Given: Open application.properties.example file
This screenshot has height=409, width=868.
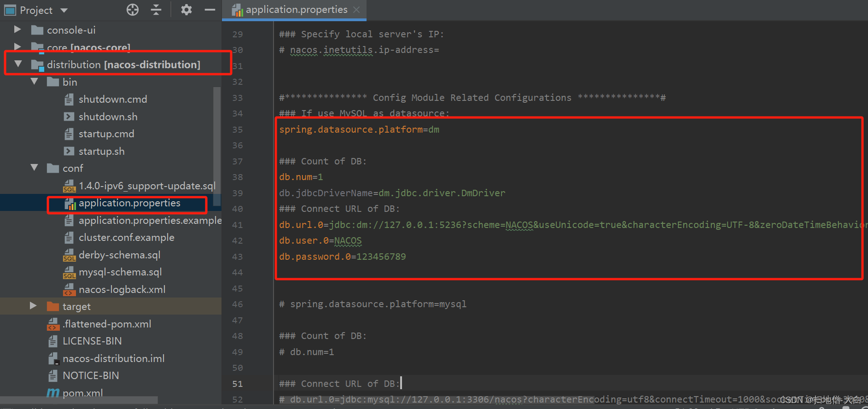Looking at the screenshot, I should [x=150, y=220].
